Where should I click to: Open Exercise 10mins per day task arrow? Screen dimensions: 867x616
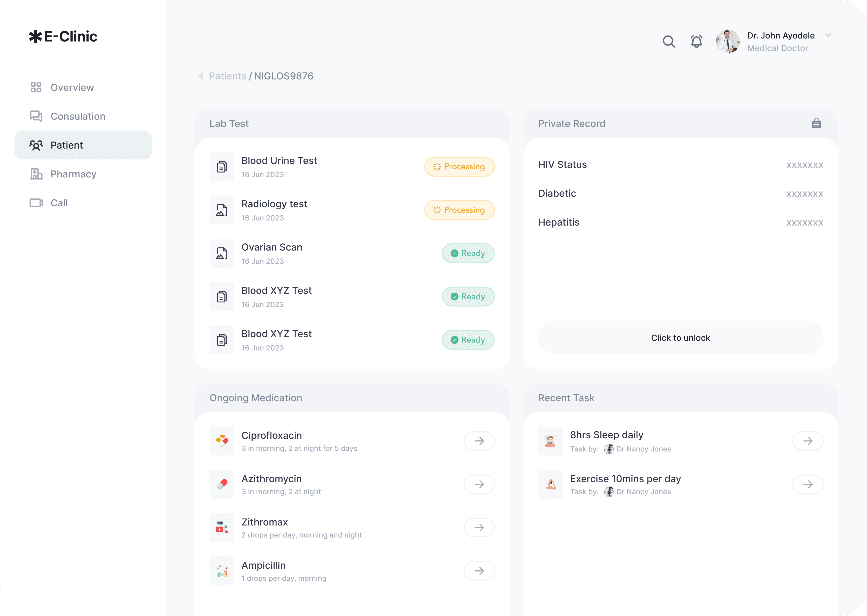808,484
